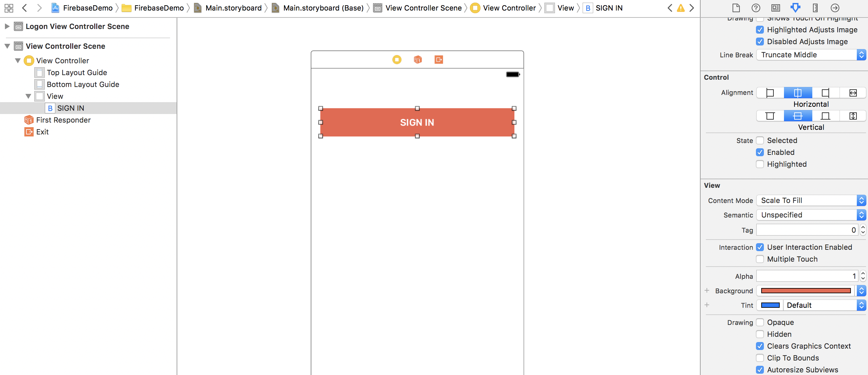Screen dimensions: 868x375
Task: Click the yellow warning triangle icon
Action: 680,8
